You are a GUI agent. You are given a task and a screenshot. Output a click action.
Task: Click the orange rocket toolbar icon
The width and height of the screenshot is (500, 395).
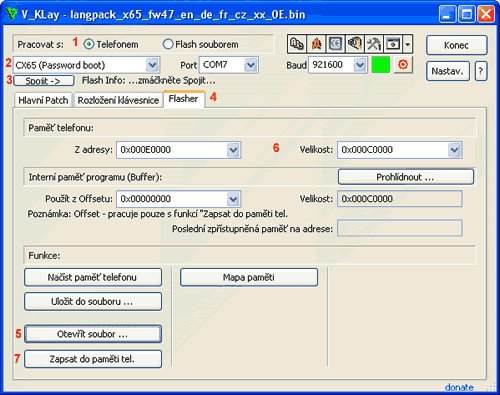(x=316, y=44)
